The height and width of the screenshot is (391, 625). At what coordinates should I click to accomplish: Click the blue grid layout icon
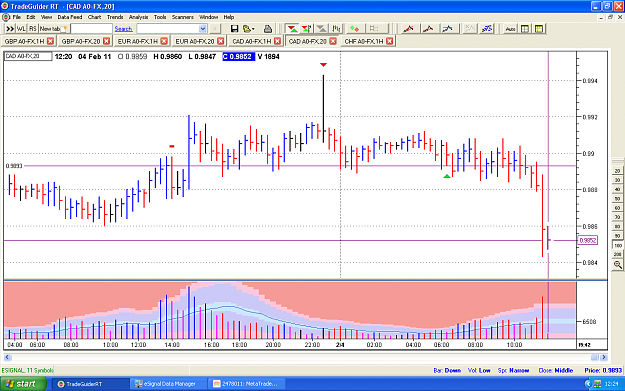[x=525, y=29]
